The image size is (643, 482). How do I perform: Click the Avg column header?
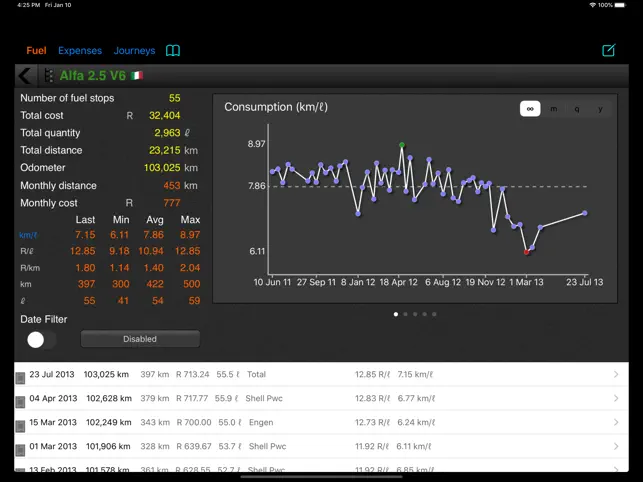pyautogui.click(x=155, y=220)
